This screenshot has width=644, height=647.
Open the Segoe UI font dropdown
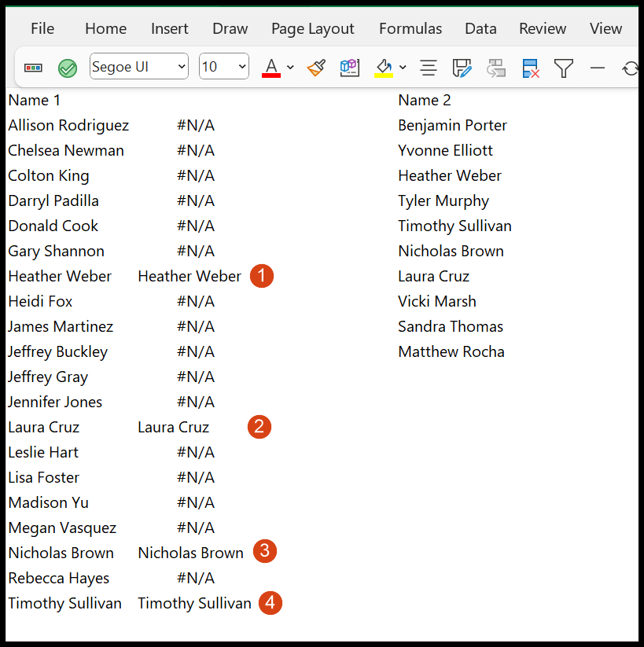(139, 67)
